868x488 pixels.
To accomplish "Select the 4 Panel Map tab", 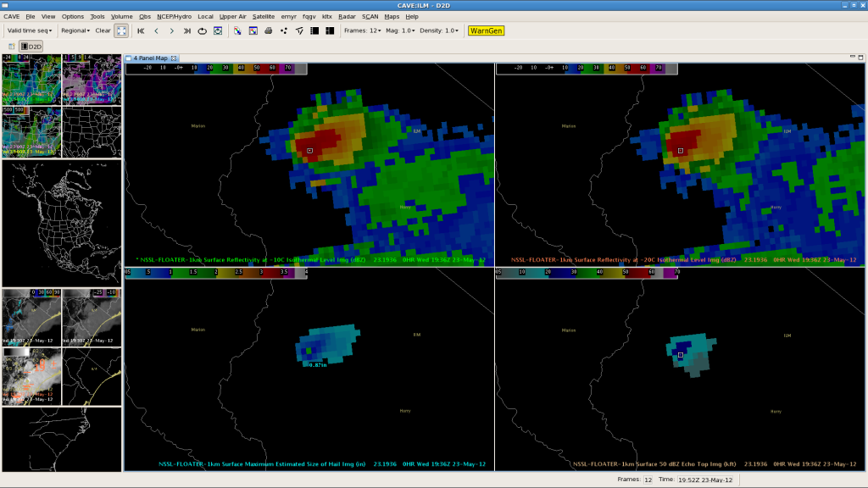I will pyautogui.click(x=150, y=58).
